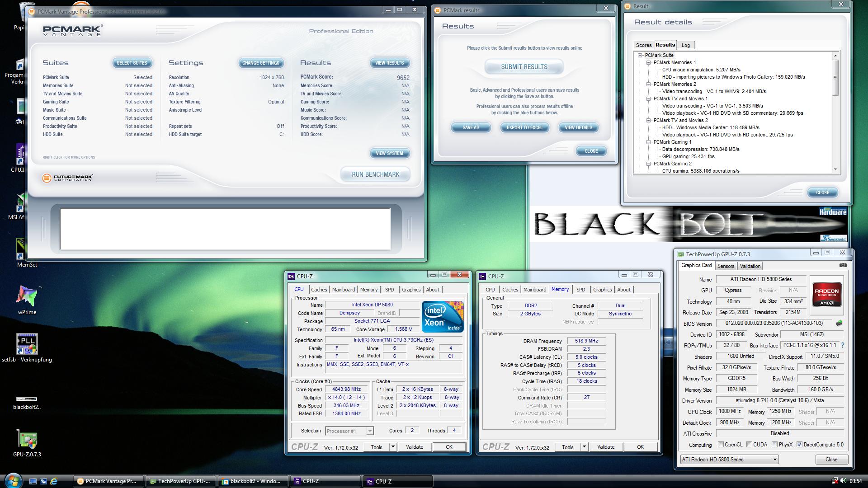
Task: Click the Show Desktop quick launch icon
Action: [33, 481]
